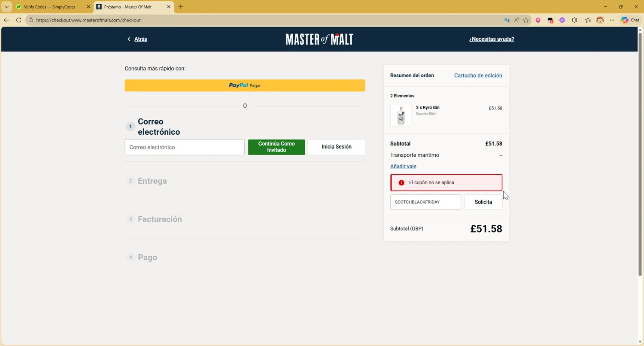
Task: Click the Inicia Sesión button
Action: point(337,147)
